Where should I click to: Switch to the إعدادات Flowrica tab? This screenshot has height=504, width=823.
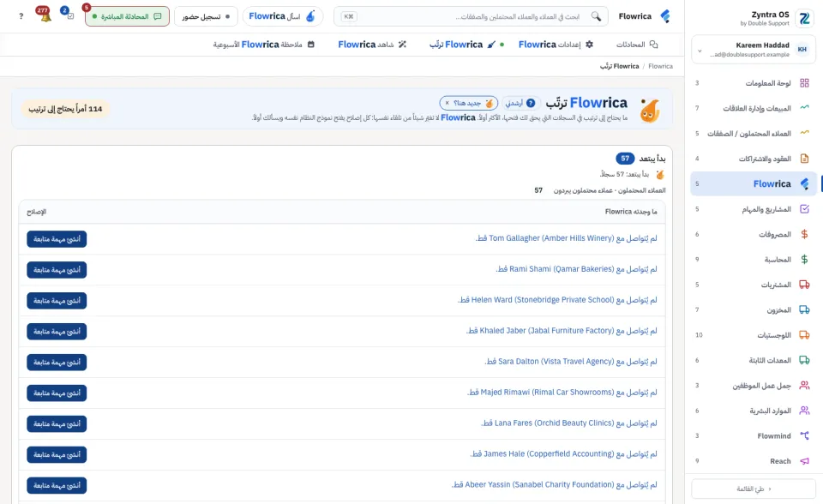[556, 45]
